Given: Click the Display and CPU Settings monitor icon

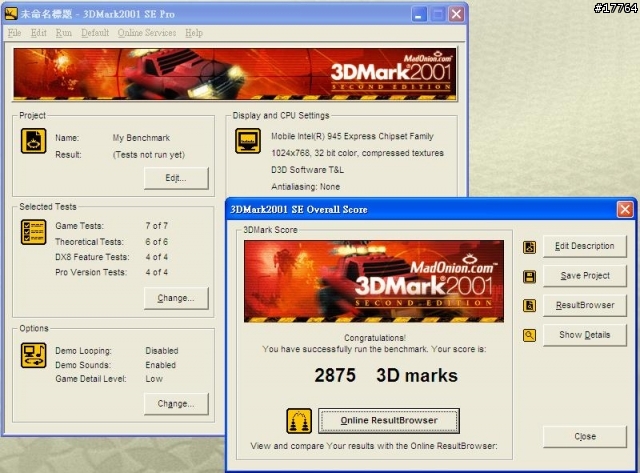Looking at the screenshot, I should pos(248,141).
